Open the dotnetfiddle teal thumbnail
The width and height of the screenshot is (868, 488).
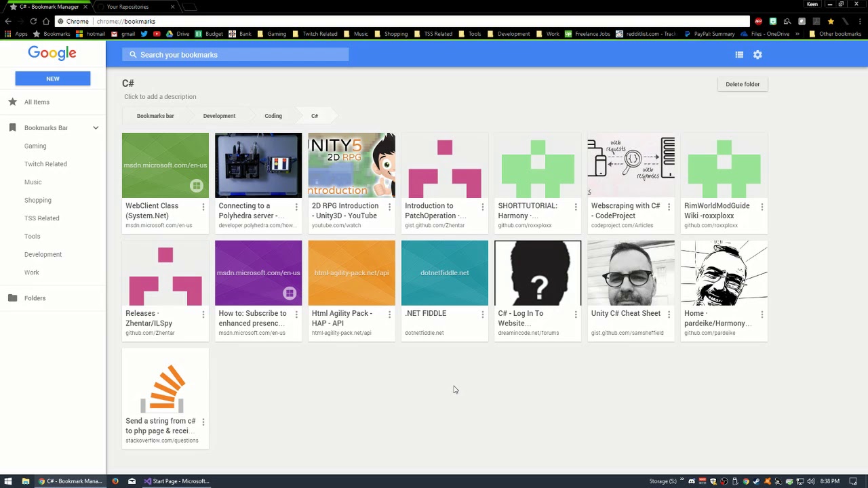tap(444, 273)
